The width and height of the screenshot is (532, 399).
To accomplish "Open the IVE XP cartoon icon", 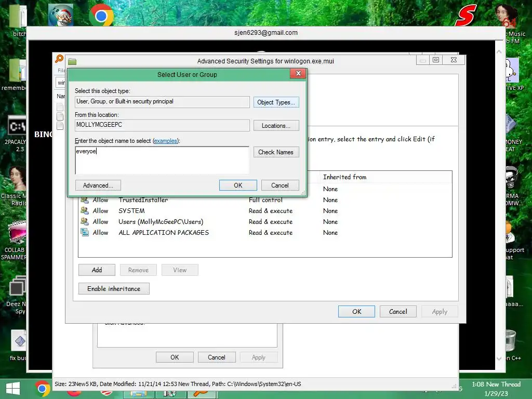I will click(512, 70).
